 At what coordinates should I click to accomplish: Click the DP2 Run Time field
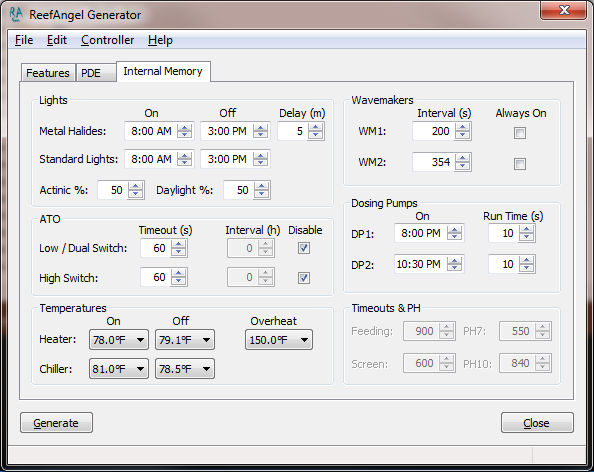point(504,264)
